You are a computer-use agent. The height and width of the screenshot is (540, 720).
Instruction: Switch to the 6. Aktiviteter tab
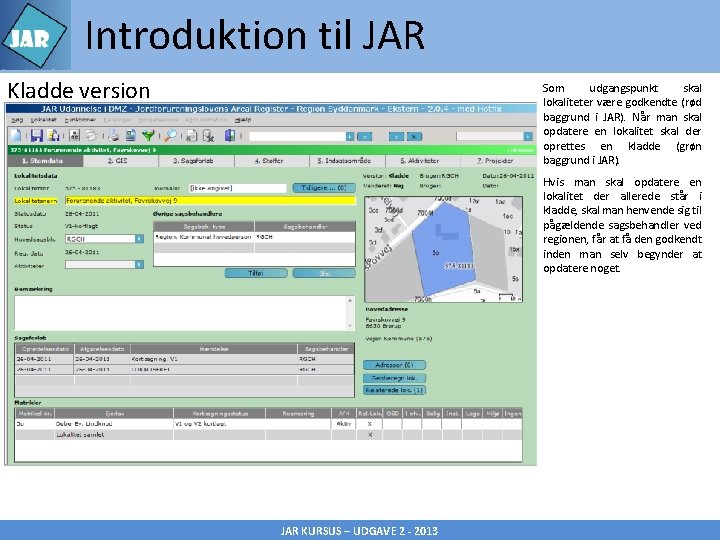[422, 161]
